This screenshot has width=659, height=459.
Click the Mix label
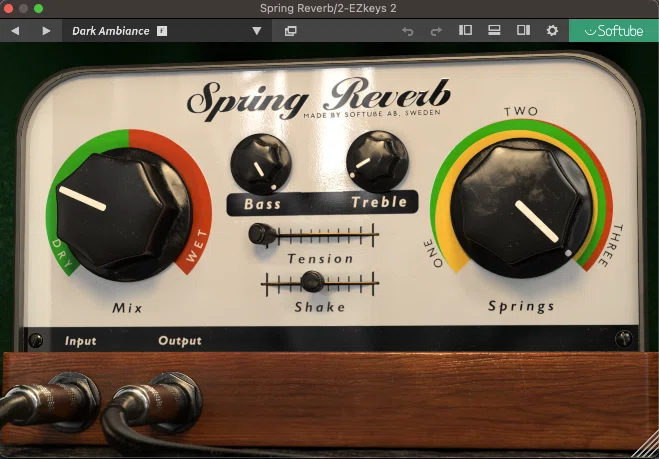point(127,308)
